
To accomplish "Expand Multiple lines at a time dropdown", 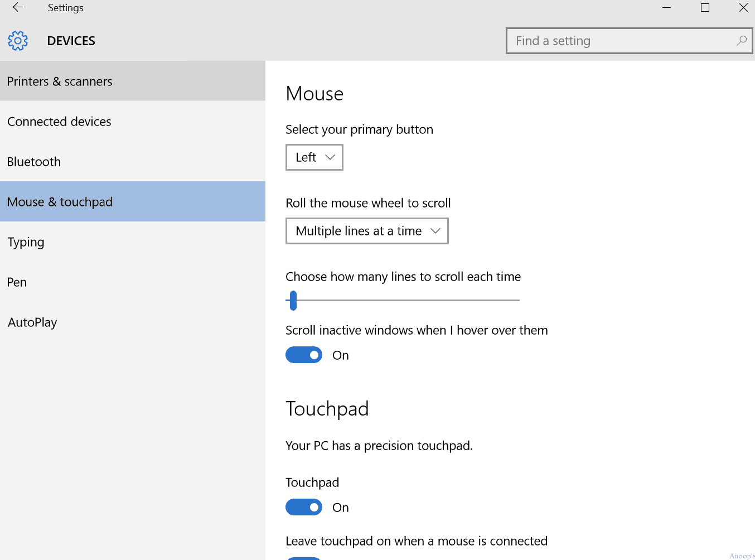I will 367,231.
